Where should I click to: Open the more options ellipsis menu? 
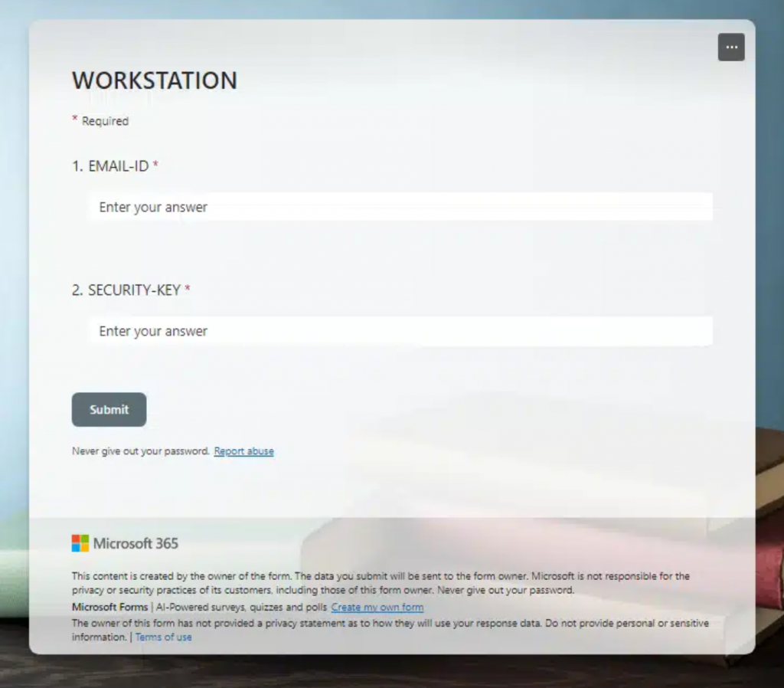pos(730,48)
